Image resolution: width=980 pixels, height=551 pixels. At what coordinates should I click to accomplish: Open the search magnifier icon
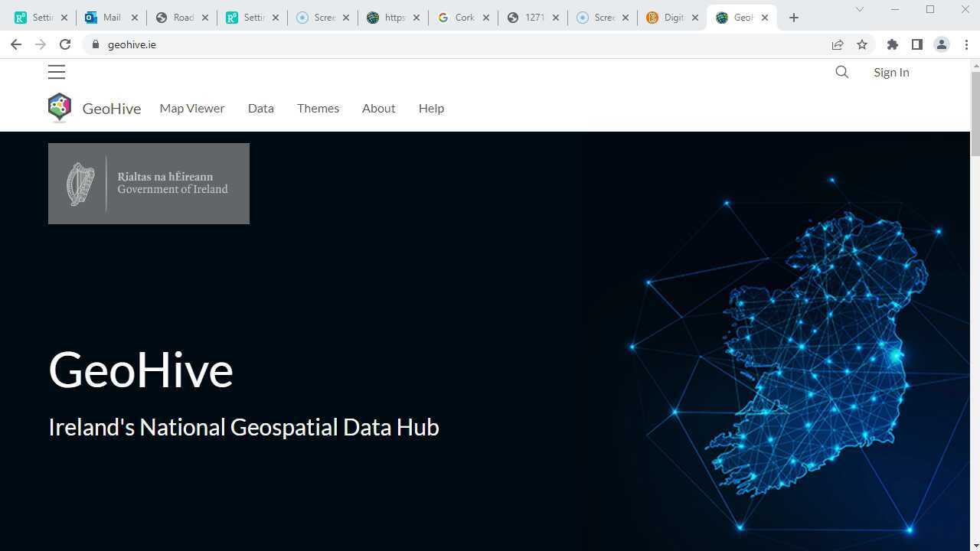pos(841,72)
